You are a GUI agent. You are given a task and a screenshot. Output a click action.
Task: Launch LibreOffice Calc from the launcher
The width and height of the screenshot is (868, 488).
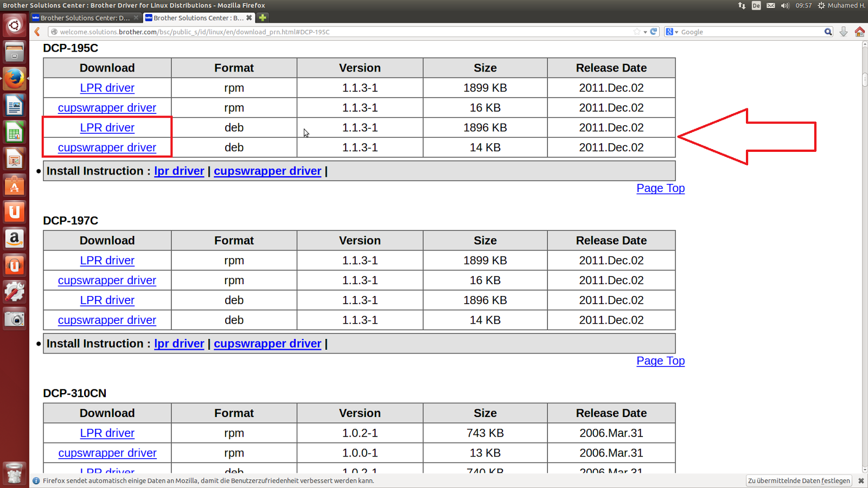(x=15, y=132)
